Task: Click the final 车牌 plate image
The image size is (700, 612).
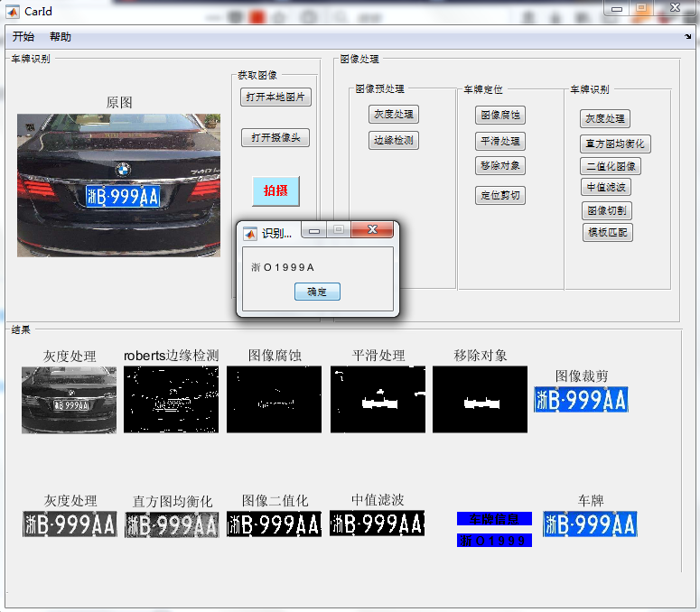Action: [x=590, y=524]
